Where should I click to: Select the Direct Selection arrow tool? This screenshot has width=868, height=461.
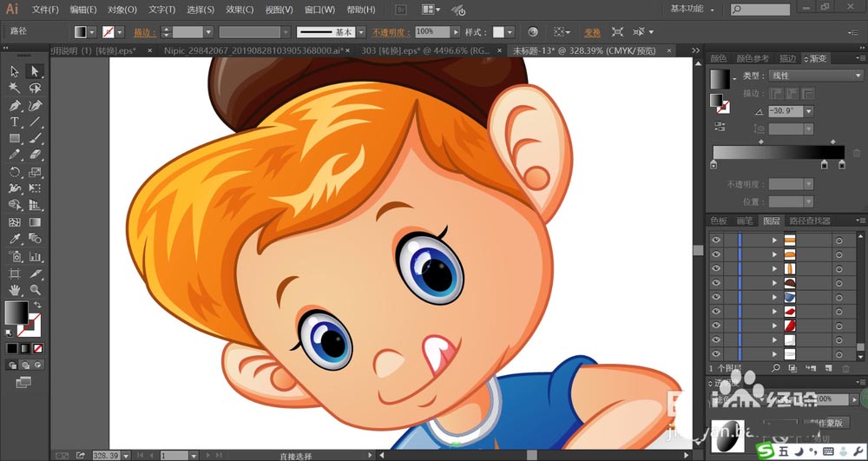(x=35, y=71)
